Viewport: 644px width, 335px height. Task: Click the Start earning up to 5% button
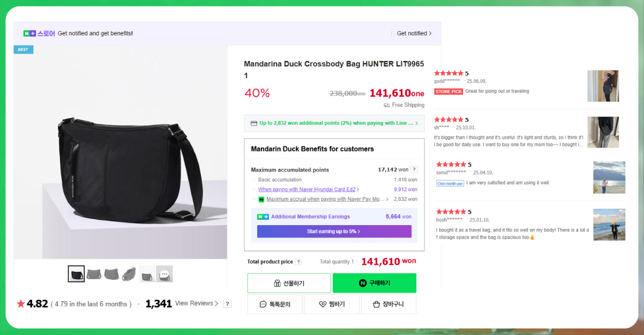click(335, 231)
